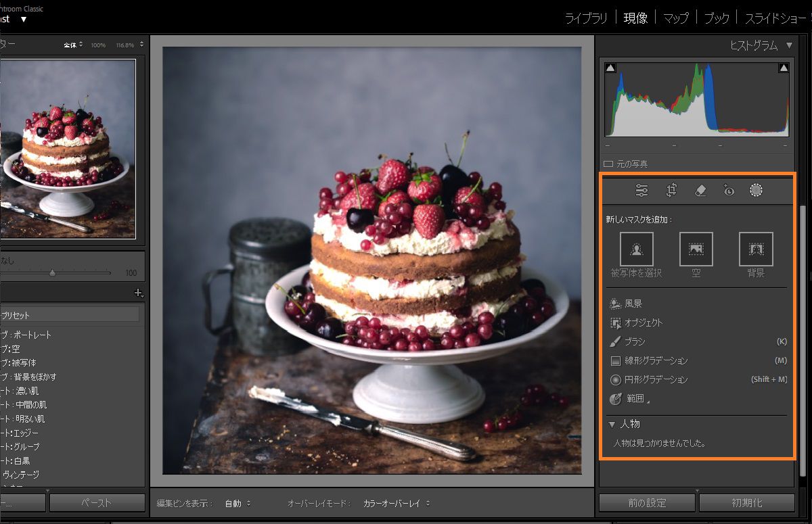Image resolution: width=812 pixels, height=524 pixels.
Task: Toggle shadow clipping indicator in histogram
Action: 610,68
